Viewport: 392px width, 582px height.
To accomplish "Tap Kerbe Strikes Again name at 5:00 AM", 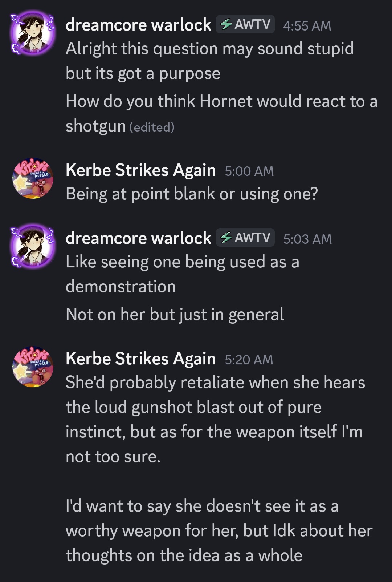I will pyautogui.click(x=140, y=170).
